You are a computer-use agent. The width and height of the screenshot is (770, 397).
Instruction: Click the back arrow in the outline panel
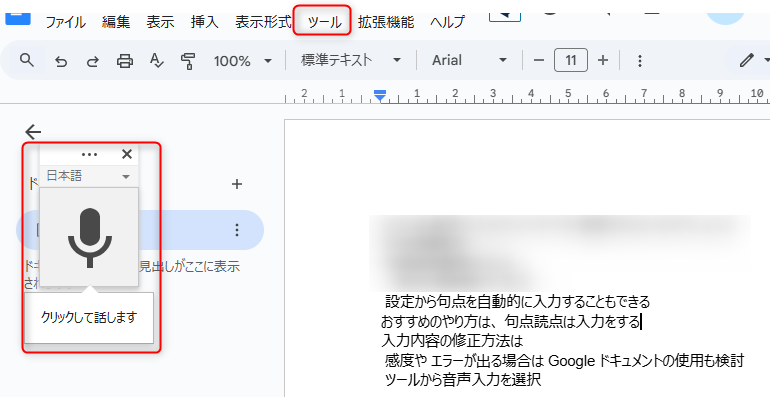coord(33,132)
